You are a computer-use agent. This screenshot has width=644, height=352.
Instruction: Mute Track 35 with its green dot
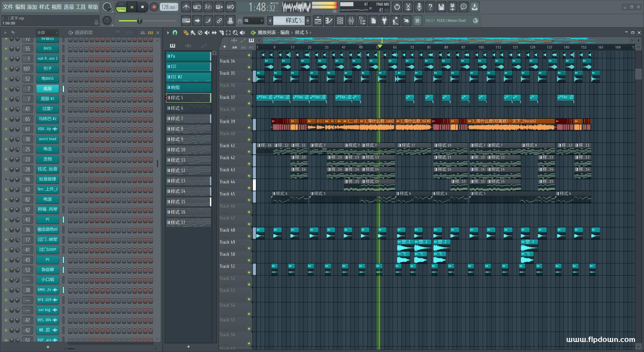(249, 79)
